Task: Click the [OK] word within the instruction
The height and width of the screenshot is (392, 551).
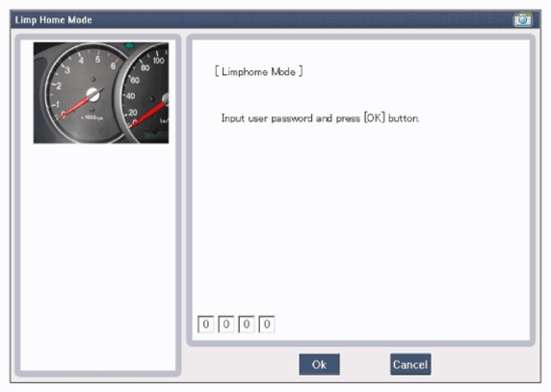Action: point(375,118)
